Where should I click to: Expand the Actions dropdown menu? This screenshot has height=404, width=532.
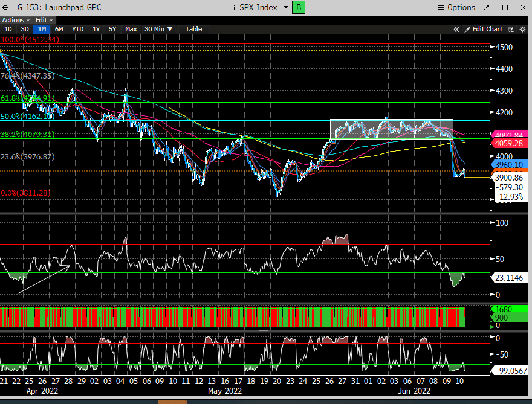[15, 20]
